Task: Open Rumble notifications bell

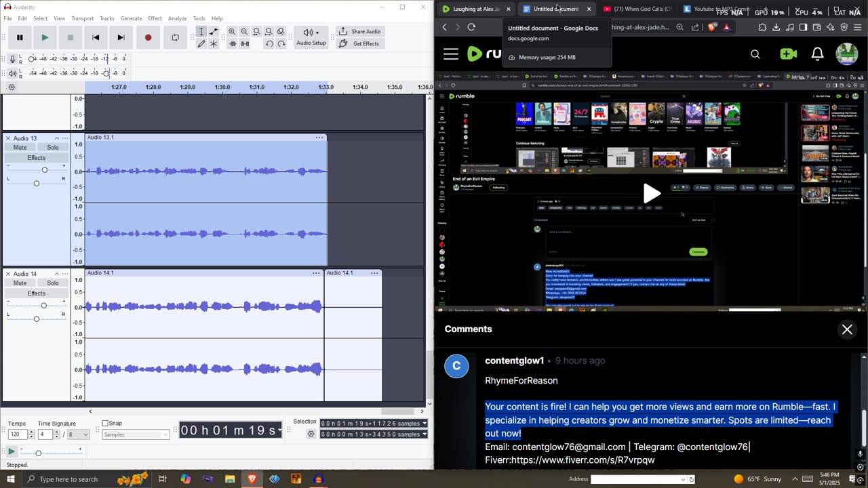Action: (x=818, y=54)
